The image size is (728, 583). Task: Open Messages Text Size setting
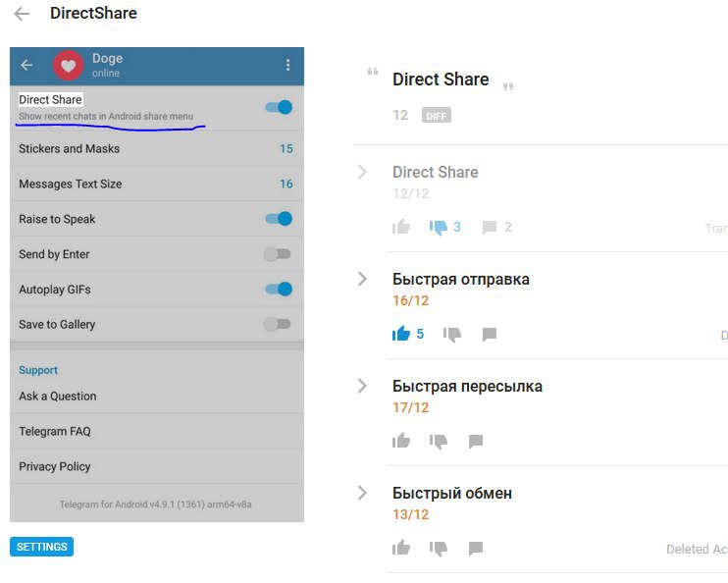point(157,184)
